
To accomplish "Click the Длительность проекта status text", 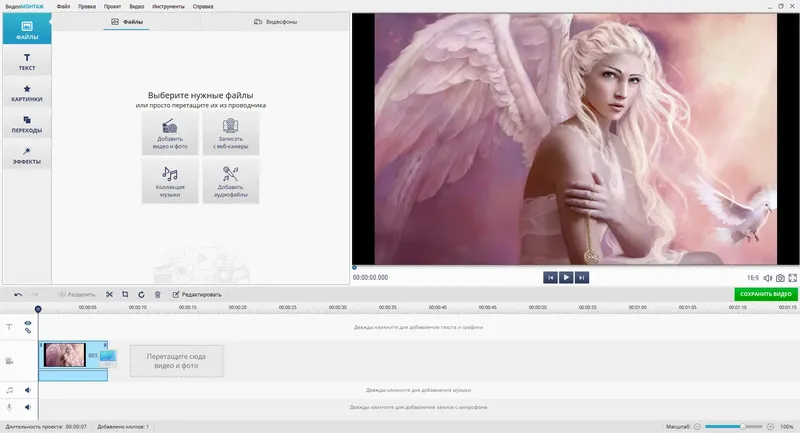I will pos(46,426).
